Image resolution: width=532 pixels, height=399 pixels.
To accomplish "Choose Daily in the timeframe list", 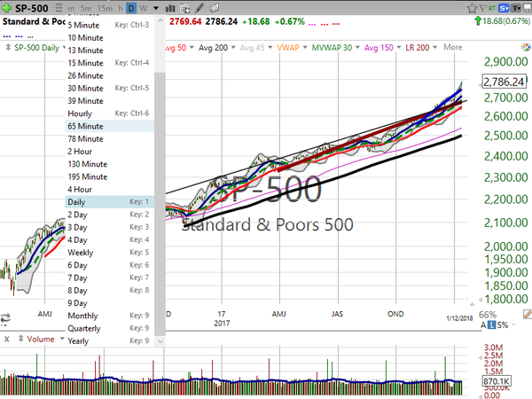I will coord(109,202).
